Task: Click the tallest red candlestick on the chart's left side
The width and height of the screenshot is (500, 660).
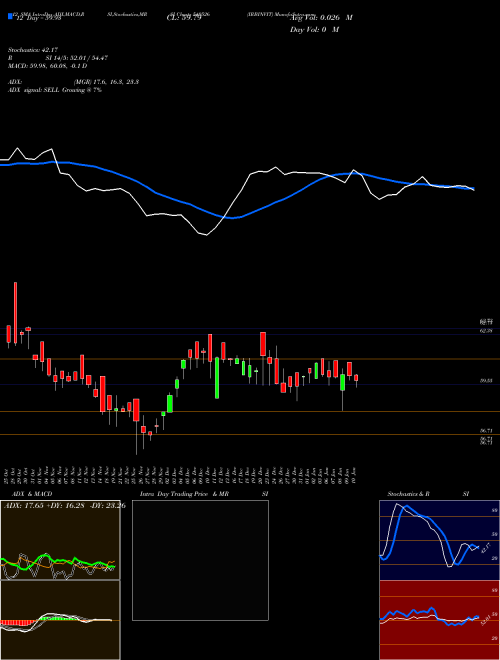Action: 16,314
